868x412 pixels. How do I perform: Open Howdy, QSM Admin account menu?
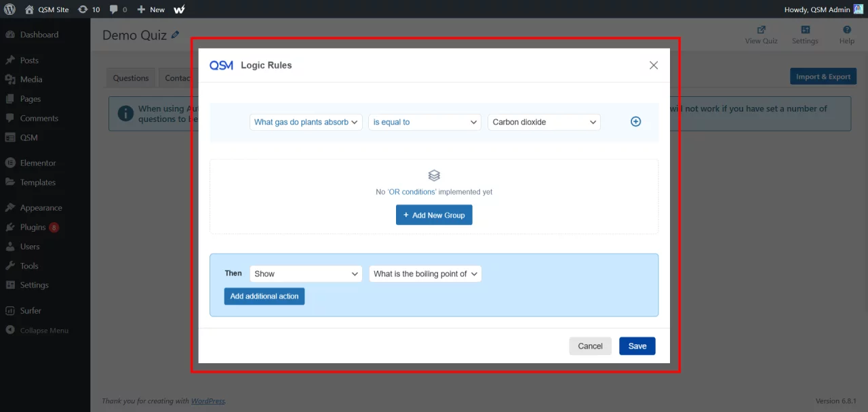pos(823,9)
